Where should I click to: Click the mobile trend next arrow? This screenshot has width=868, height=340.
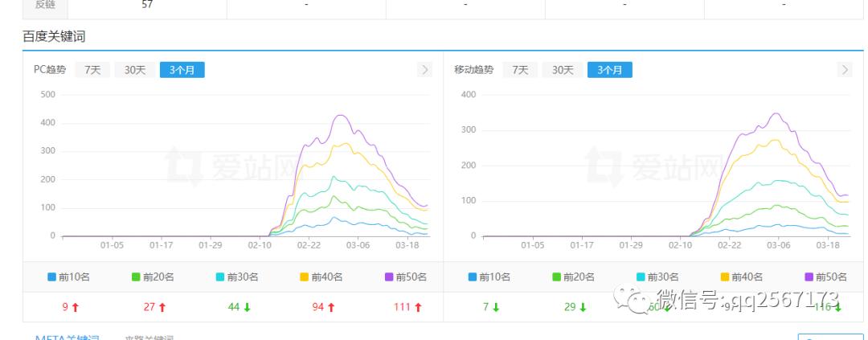point(845,70)
